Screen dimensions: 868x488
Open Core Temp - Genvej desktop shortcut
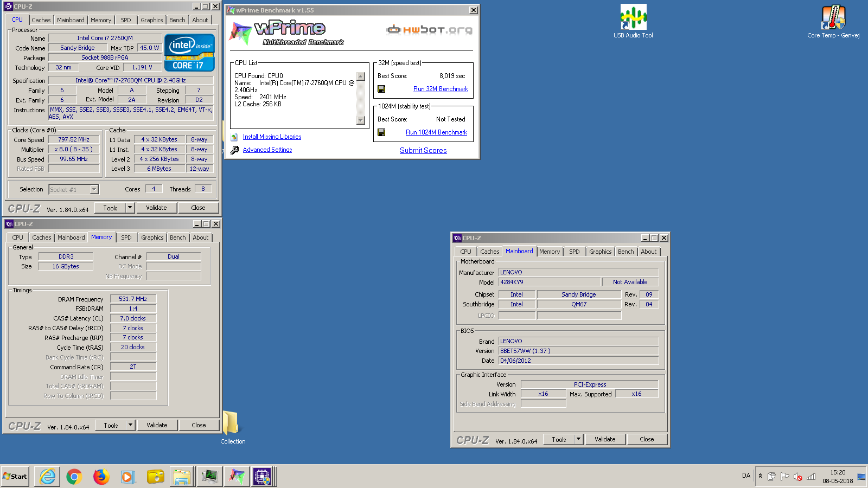[x=833, y=22]
